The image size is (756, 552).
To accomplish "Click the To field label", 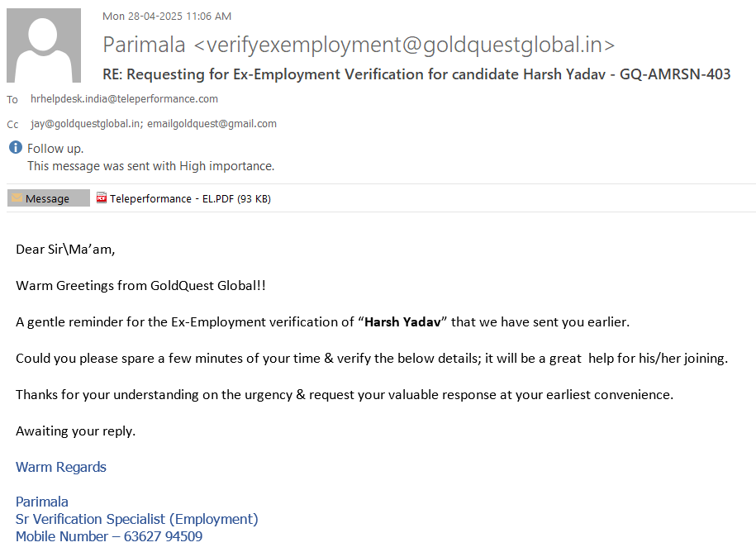I will click(12, 100).
